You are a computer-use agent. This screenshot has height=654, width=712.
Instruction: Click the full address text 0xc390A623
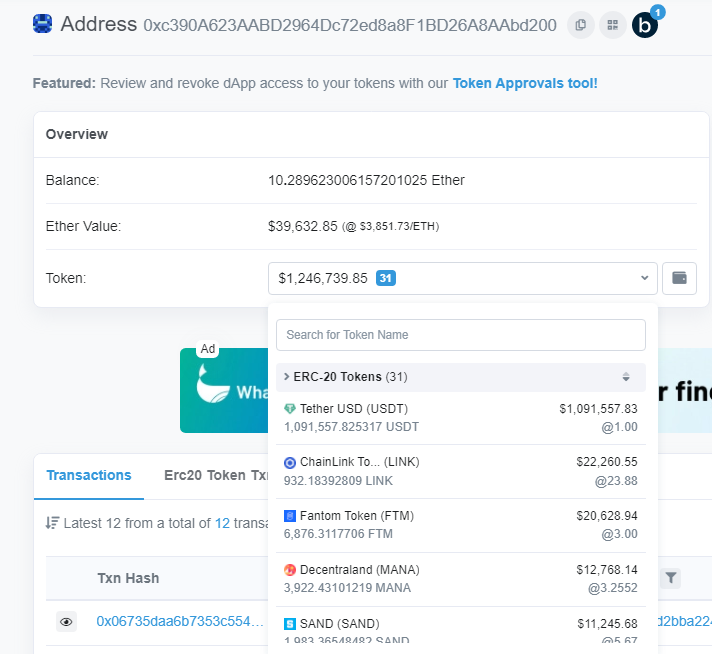point(350,25)
